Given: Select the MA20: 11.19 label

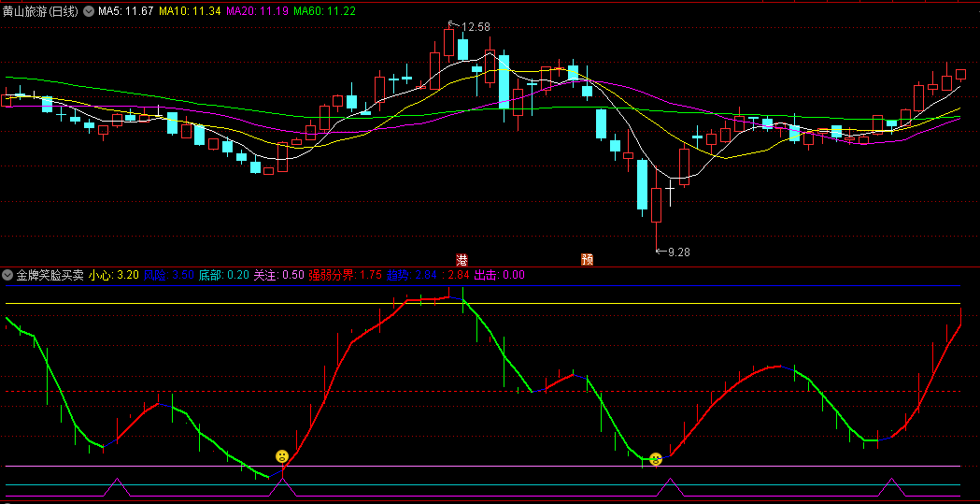Looking at the screenshot, I should (257, 11).
